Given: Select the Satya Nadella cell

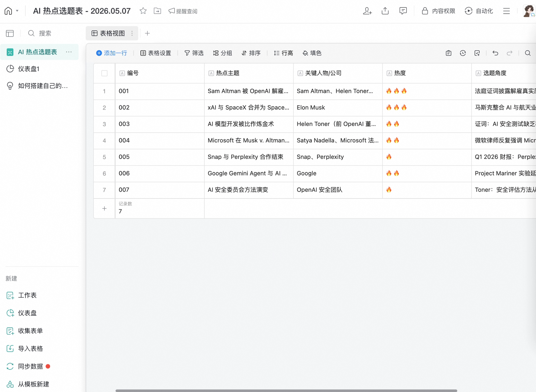Looking at the screenshot, I should [338, 140].
